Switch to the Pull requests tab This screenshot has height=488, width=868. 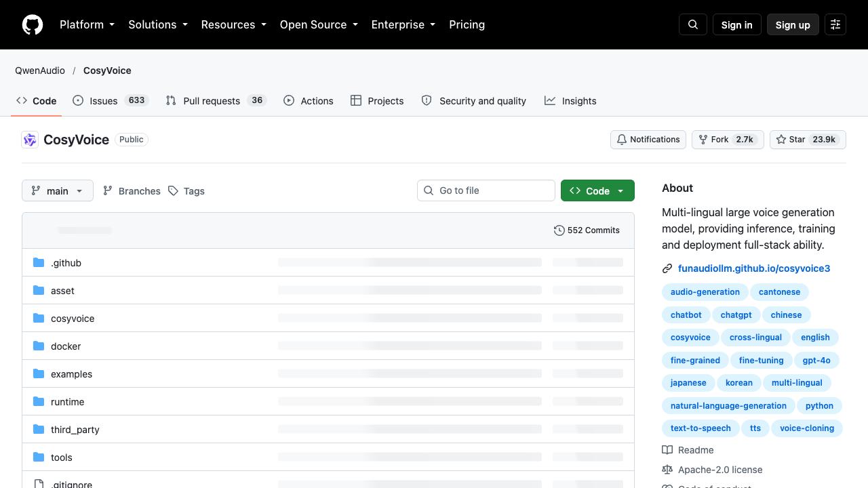[216, 100]
